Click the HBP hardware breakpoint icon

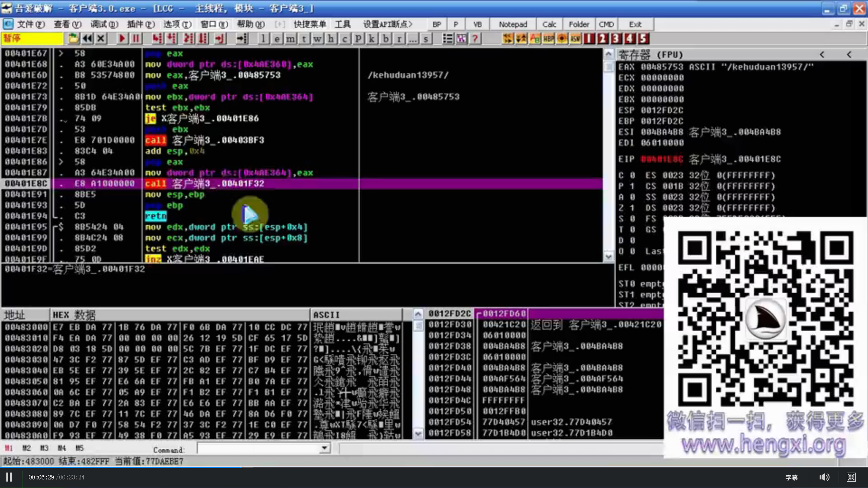(x=548, y=39)
